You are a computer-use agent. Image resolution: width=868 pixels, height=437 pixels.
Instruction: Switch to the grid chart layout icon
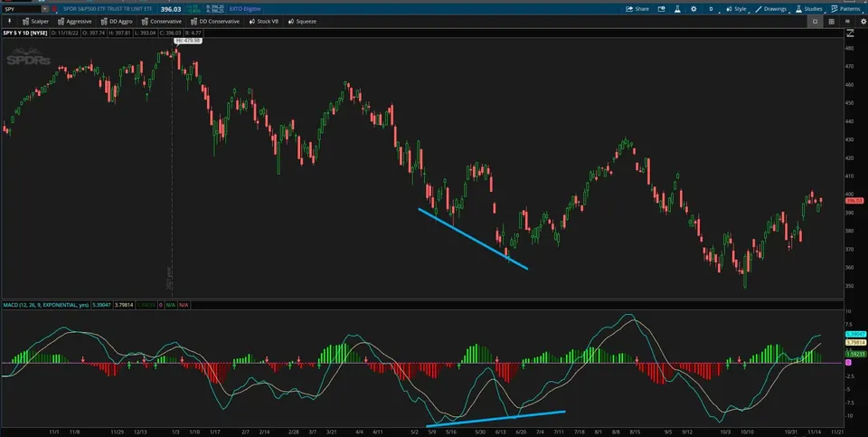[x=832, y=22]
